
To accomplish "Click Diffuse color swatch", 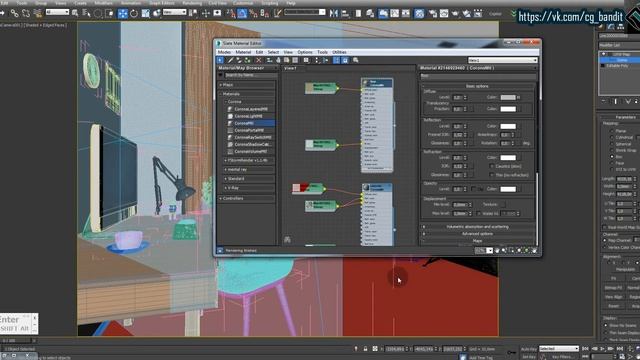I will coord(508,98).
